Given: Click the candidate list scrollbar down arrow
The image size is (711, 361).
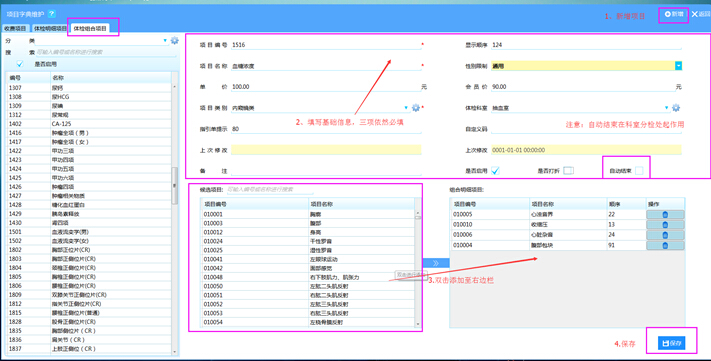Looking at the screenshot, I should pyautogui.click(x=418, y=324).
